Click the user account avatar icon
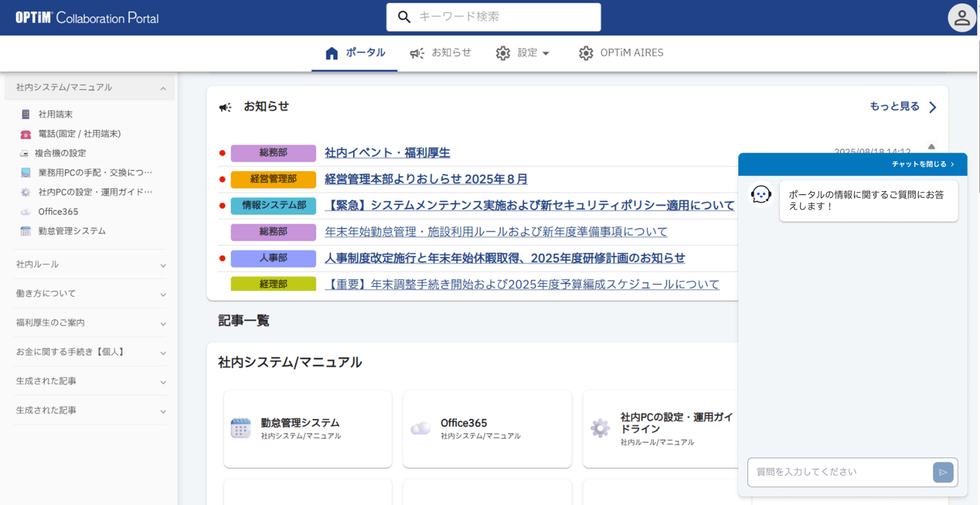The width and height of the screenshot is (980, 505). coord(961,18)
